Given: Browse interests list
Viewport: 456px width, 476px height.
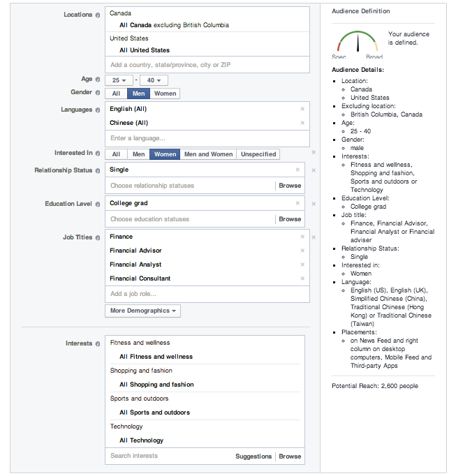Looking at the screenshot, I should coord(290,456).
